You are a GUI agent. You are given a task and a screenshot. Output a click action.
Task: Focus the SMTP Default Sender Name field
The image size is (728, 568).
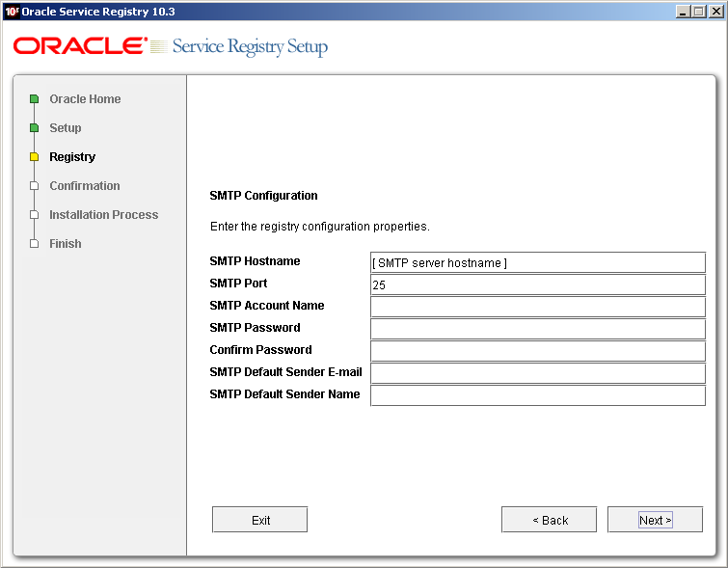click(x=538, y=395)
